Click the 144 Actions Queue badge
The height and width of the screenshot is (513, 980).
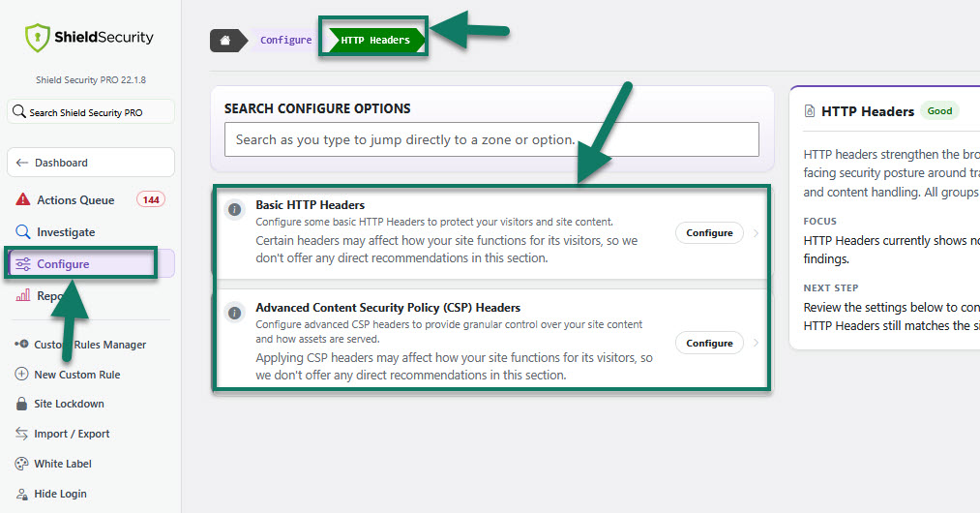coord(151,199)
